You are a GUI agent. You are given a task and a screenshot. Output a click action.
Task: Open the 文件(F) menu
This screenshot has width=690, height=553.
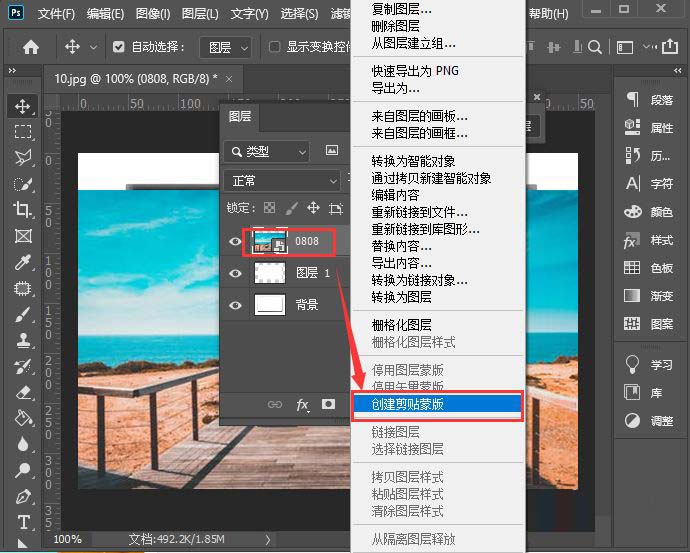pos(56,14)
